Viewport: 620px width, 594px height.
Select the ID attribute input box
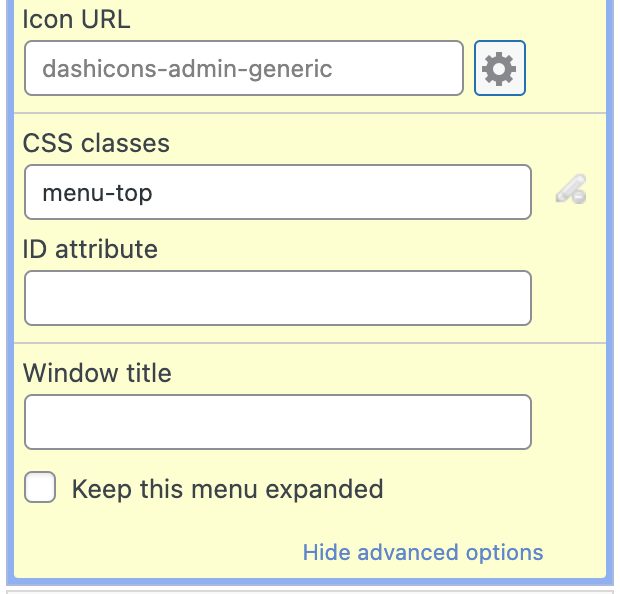[277, 298]
